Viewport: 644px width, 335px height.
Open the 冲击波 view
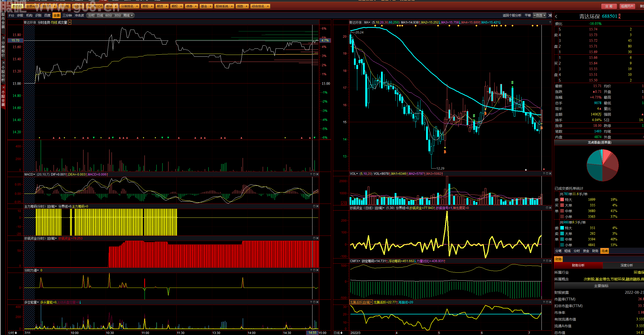79,15
